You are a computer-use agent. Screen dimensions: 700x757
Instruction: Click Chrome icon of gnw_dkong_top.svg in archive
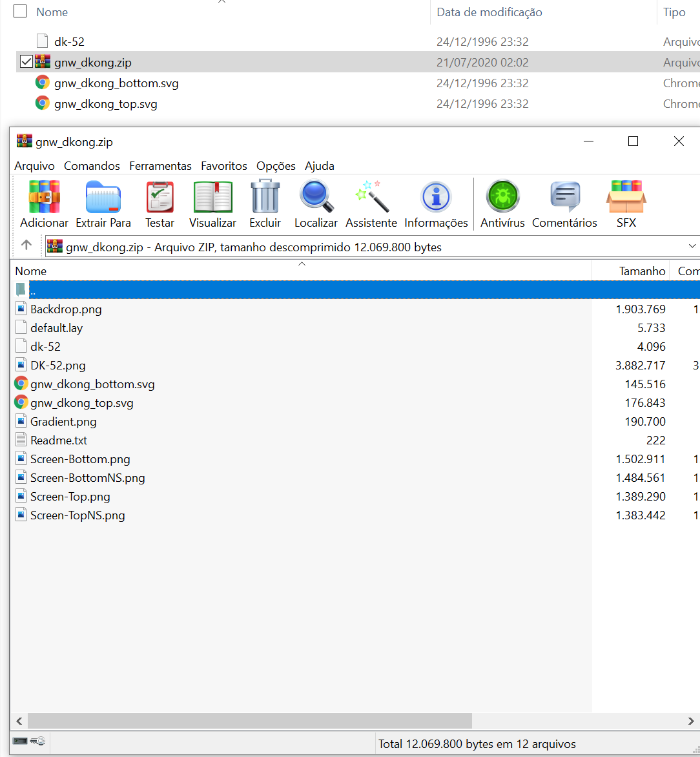[x=21, y=402]
